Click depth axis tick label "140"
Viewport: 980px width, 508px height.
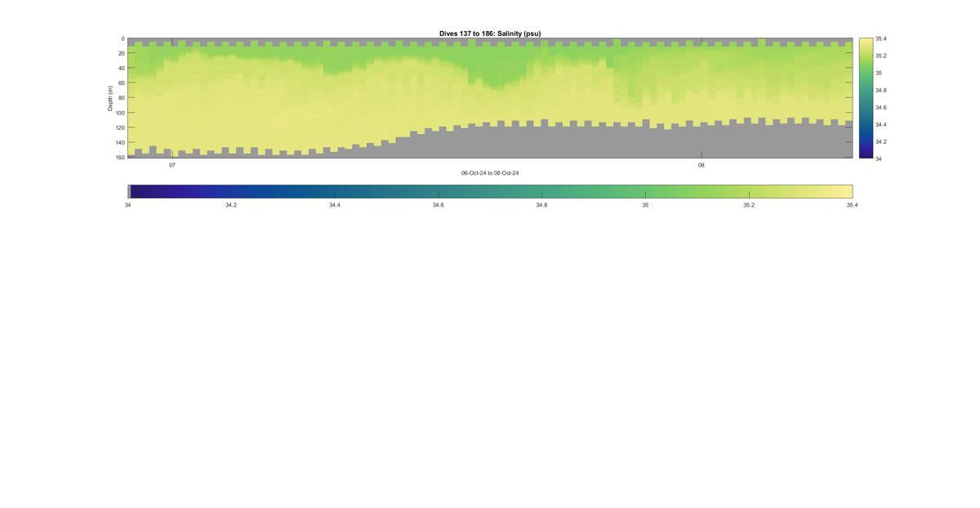(x=120, y=142)
